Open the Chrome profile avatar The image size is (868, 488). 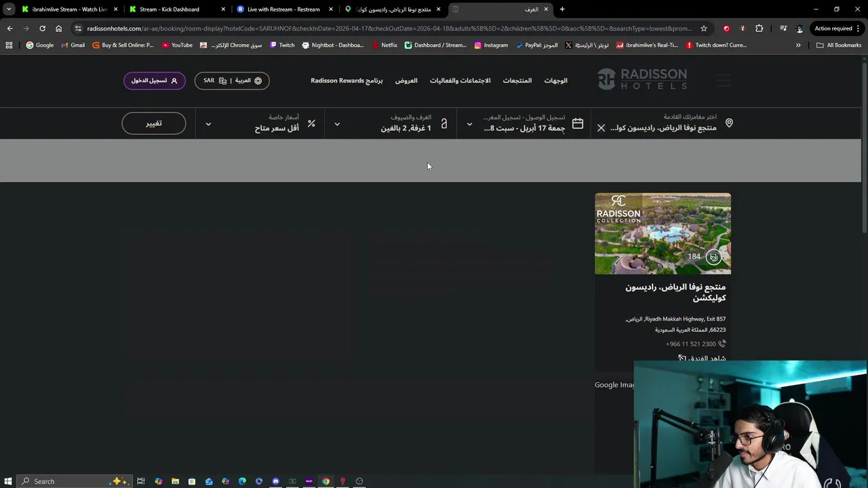800,28
